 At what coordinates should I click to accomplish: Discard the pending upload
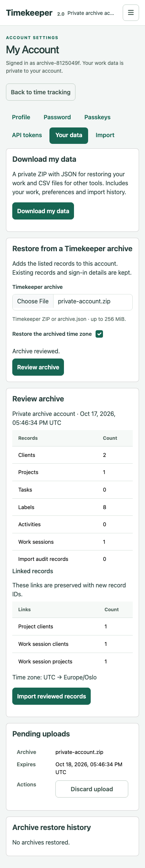pos(92,789)
